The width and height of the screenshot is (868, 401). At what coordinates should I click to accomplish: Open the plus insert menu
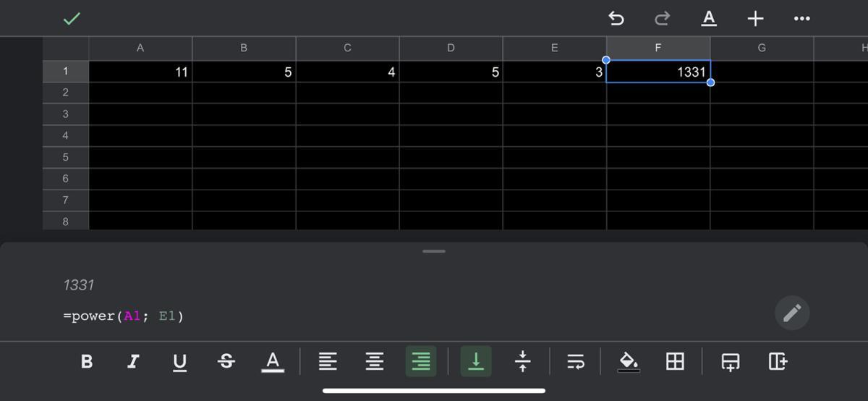(x=755, y=18)
